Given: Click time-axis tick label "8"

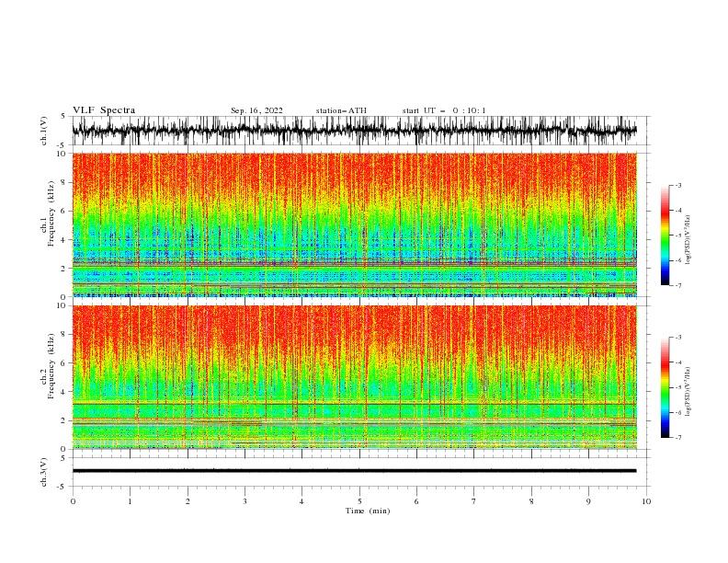Looking at the screenshot, I should [x=531, y=501].
